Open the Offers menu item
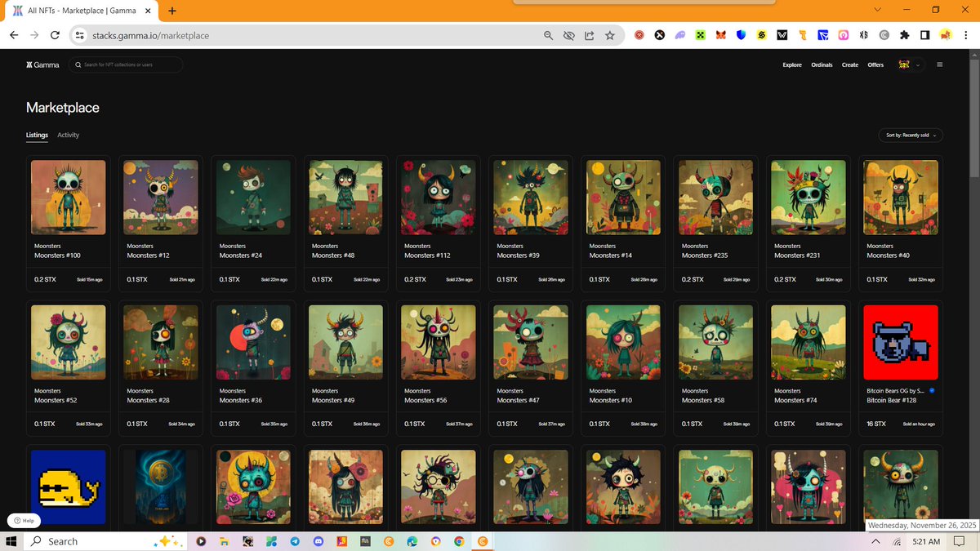The height and width of the screenshot is (551, 980). [875, 64]
